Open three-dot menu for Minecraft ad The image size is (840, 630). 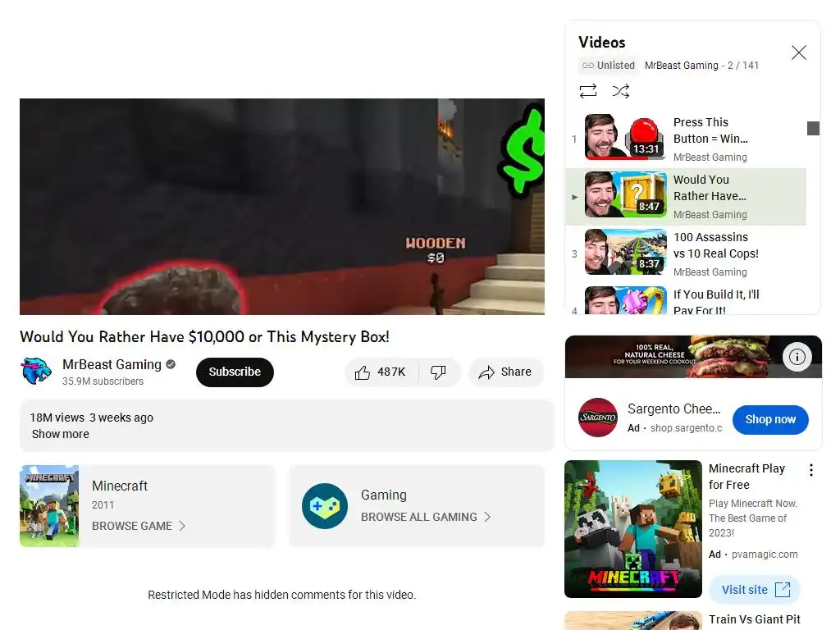click(x=811, y=470)
